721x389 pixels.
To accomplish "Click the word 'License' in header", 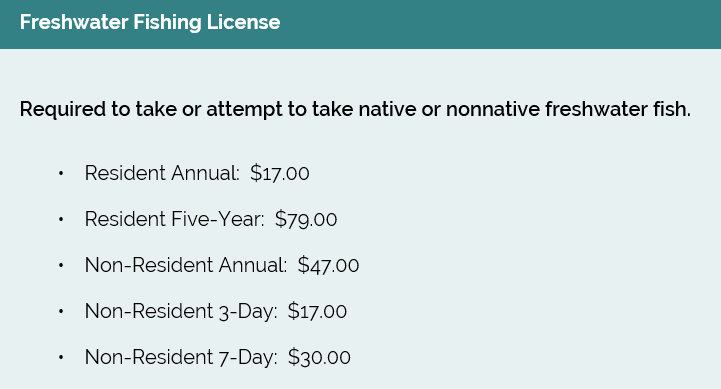I will click(243, 22).
